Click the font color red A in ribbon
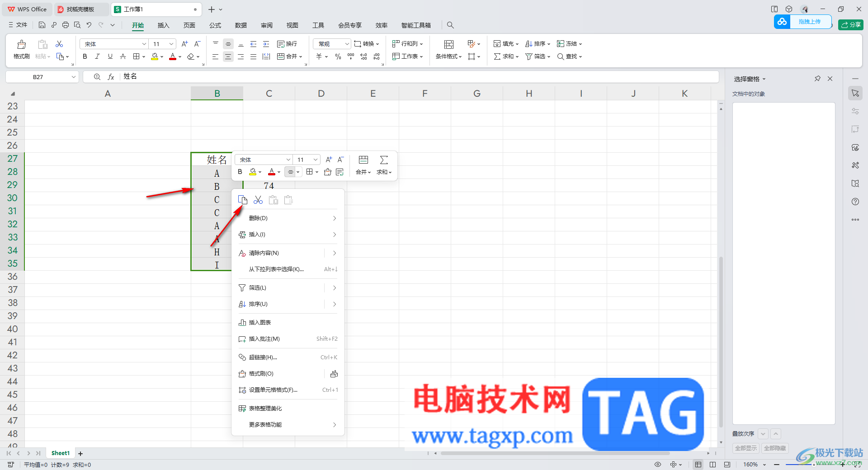Screen dimensions: 868x470 pos(173,56)
